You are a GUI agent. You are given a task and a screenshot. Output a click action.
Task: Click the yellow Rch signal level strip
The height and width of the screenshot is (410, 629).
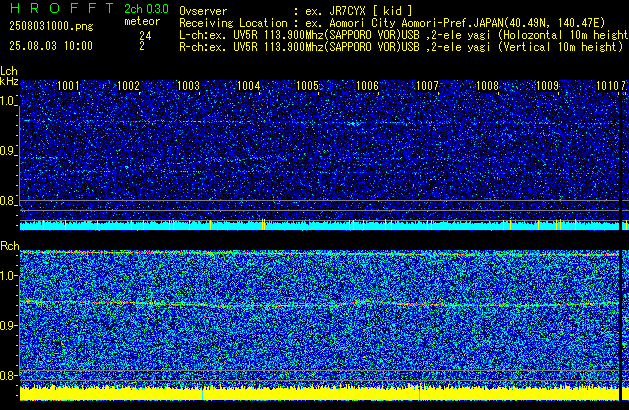(319, 393)
